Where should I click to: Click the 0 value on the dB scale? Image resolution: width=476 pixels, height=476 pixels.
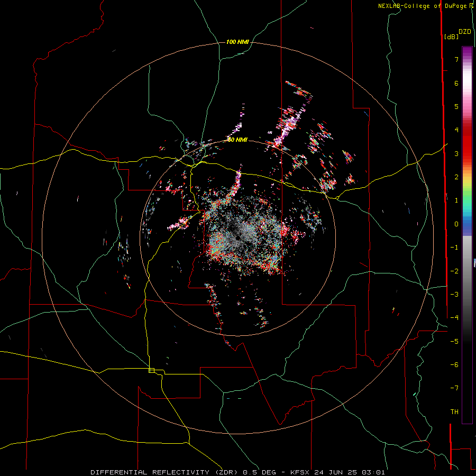click(456, 224)
